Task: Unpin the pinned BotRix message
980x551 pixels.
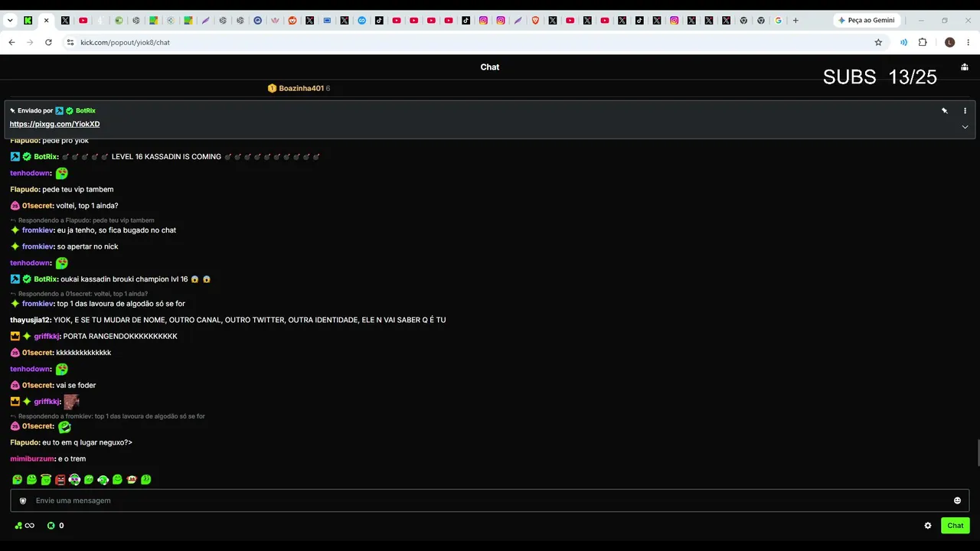Action: (945, 111)
